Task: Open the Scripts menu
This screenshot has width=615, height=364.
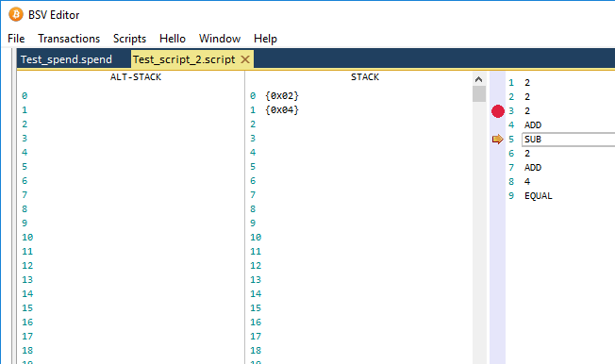Action: 129,39
